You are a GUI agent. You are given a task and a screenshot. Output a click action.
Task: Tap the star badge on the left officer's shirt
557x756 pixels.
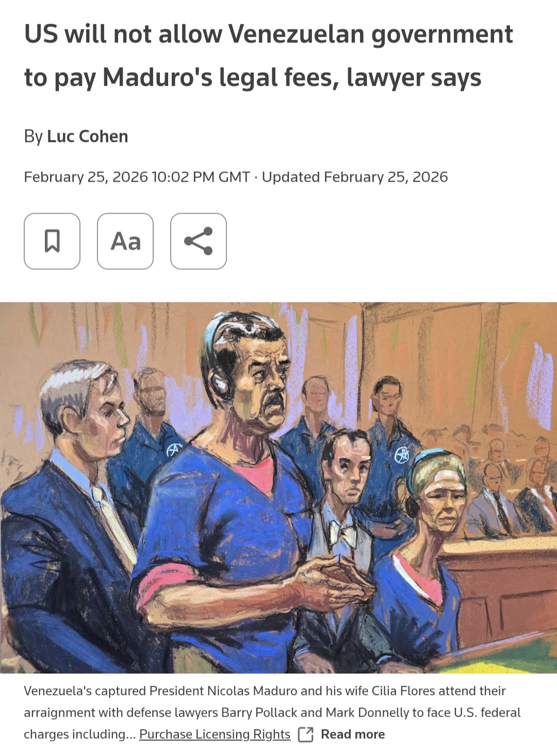[174, 450]
